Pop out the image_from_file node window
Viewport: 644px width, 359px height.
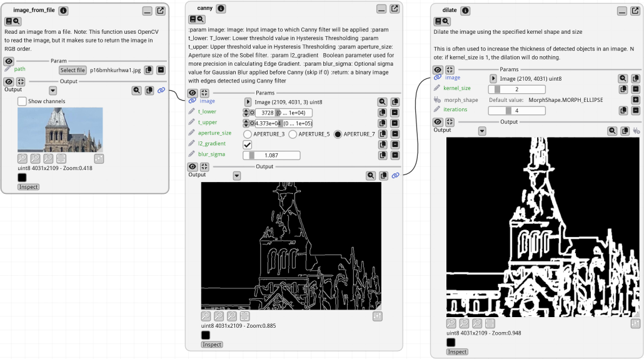click(161, 11)
